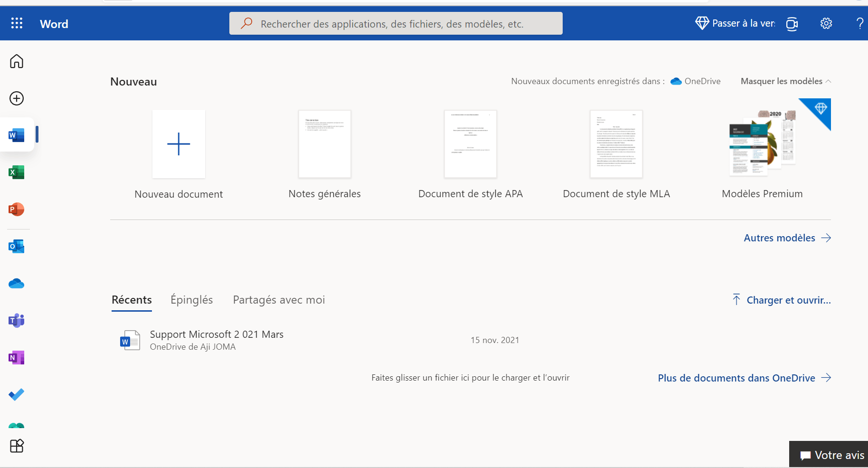Click in the search applications field
Viewport: 868px width, 468px height.
point(396,23)
